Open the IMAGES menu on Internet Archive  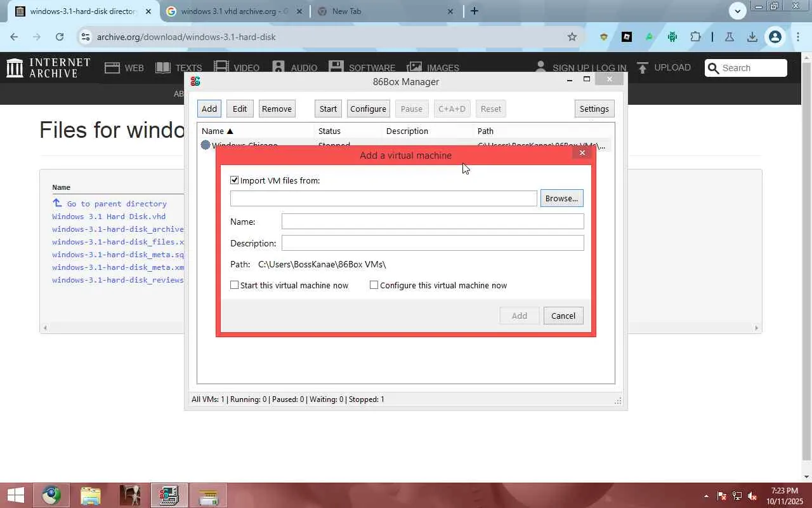(x=433, y=67)
